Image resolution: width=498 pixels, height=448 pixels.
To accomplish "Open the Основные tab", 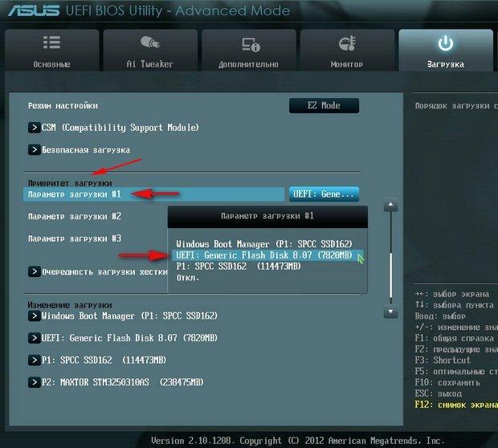I will tap(51, 50).
